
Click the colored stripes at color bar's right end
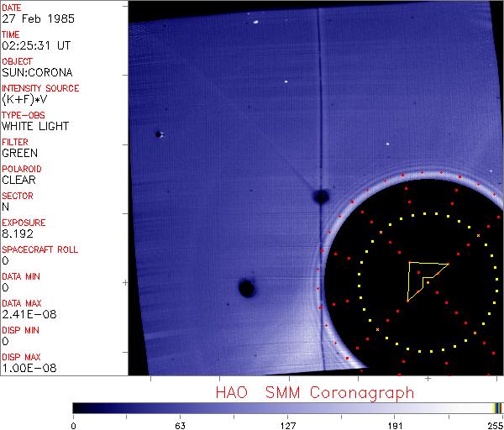(x=497, y=407)
